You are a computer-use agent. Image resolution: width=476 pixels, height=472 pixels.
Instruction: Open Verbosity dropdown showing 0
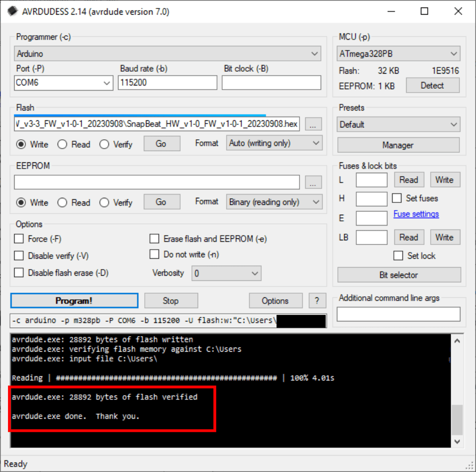click(x=226, y=273)
